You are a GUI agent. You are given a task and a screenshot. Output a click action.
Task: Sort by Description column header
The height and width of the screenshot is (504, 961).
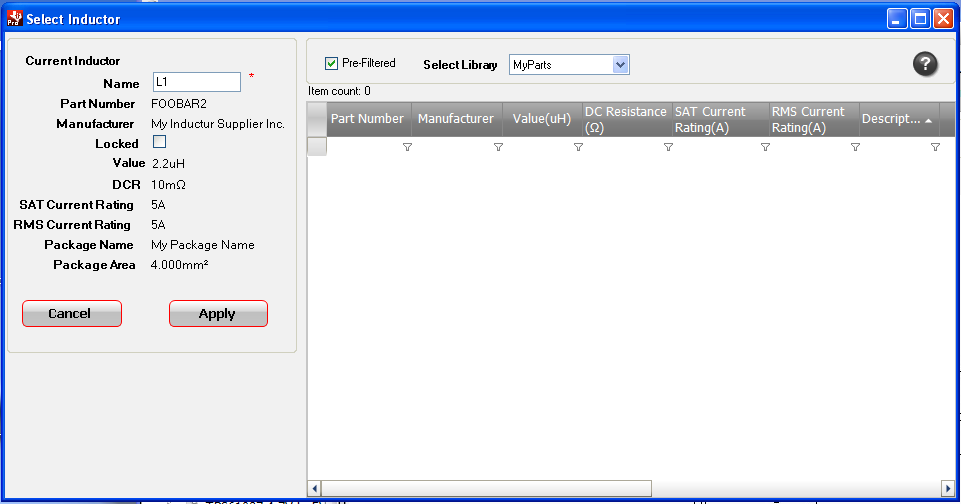[x=900, y=119]
